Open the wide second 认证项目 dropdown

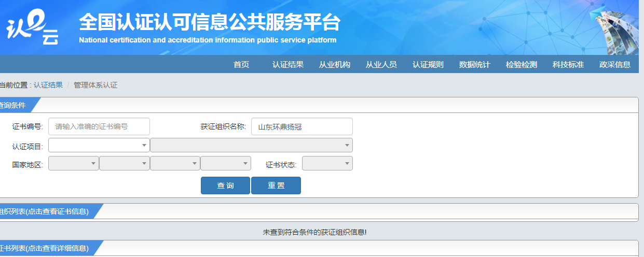click(251, 145)
